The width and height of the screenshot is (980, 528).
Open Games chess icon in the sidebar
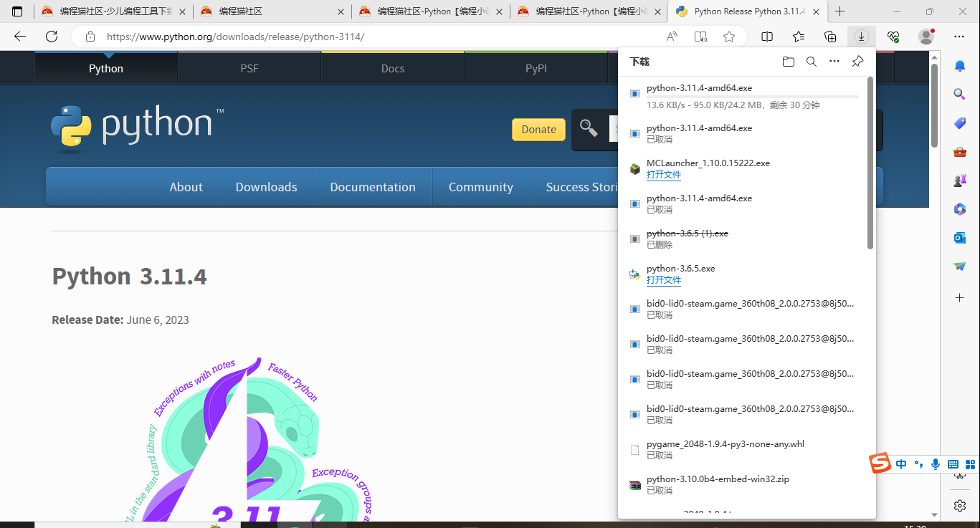tap(960, 181)
